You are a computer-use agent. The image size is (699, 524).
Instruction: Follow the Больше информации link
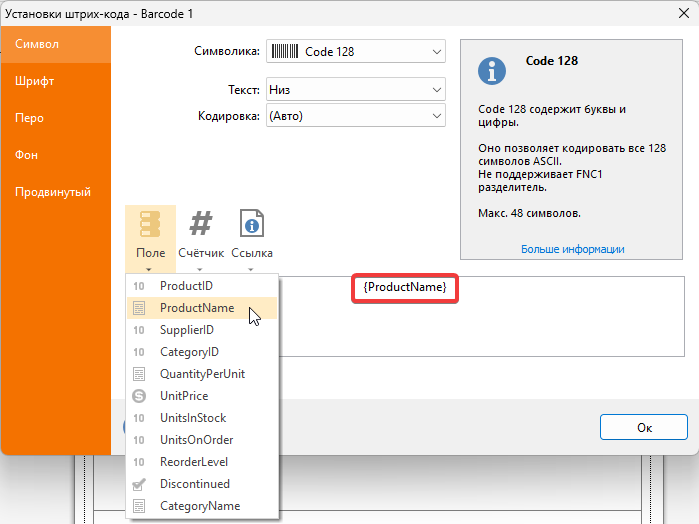click(x=572, y=249)
